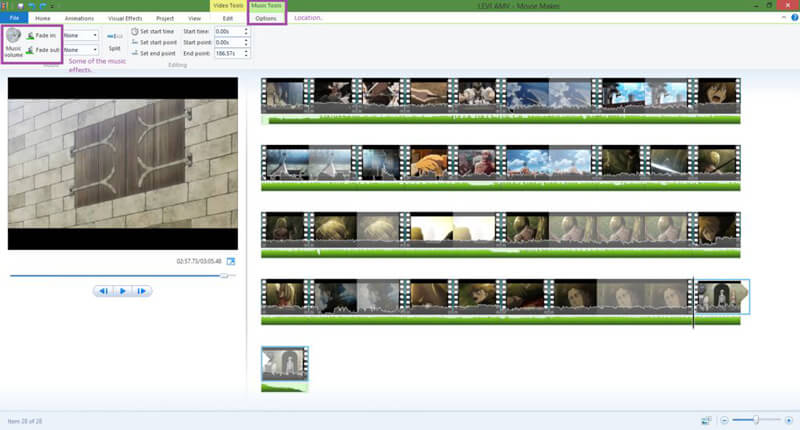Screen dimensions: 800x430
Task: Open the help icon in ribbon corner
Action: 794,18
